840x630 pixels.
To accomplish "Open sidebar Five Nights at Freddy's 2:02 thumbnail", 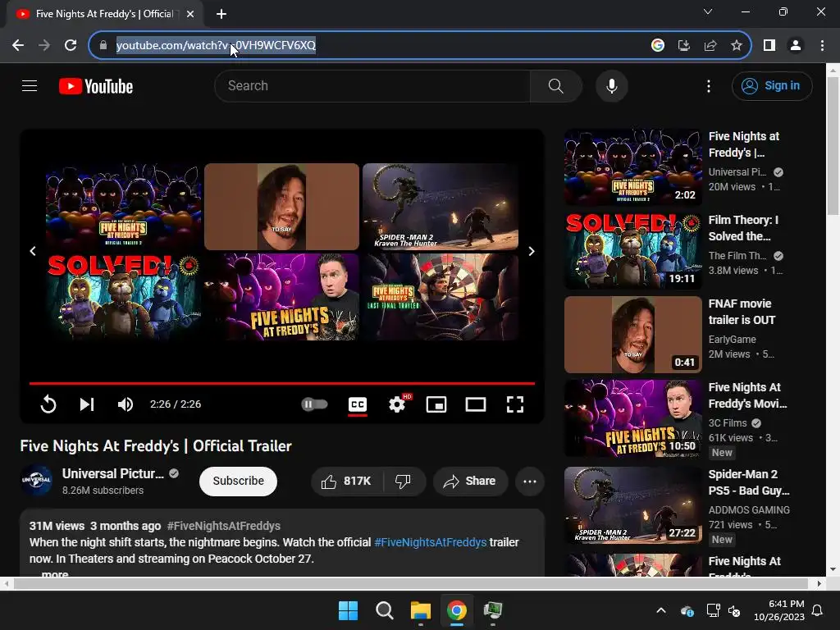I will 633,167.
